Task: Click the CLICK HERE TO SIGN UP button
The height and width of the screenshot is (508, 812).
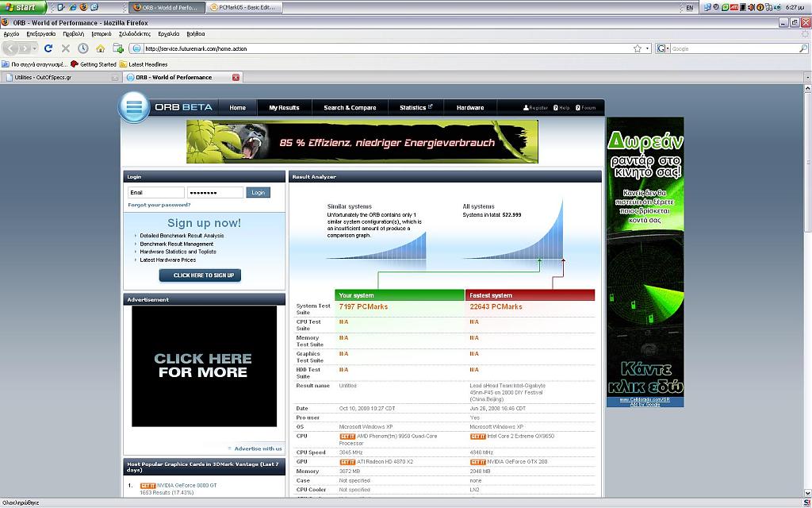Action: (x=200, y=275)
